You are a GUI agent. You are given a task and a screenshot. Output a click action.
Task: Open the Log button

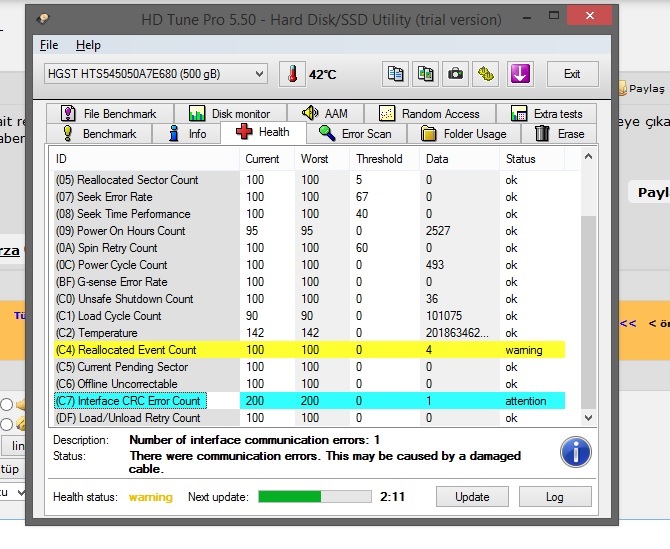(x=555, y=497)
